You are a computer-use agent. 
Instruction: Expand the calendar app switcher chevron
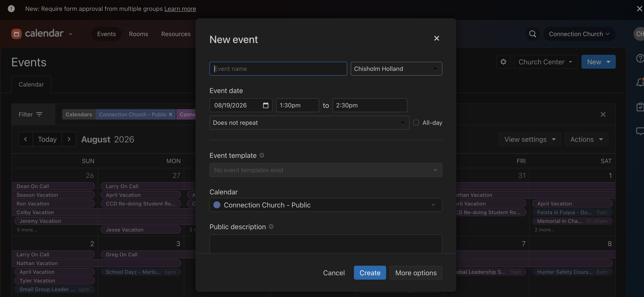(71, 34)
